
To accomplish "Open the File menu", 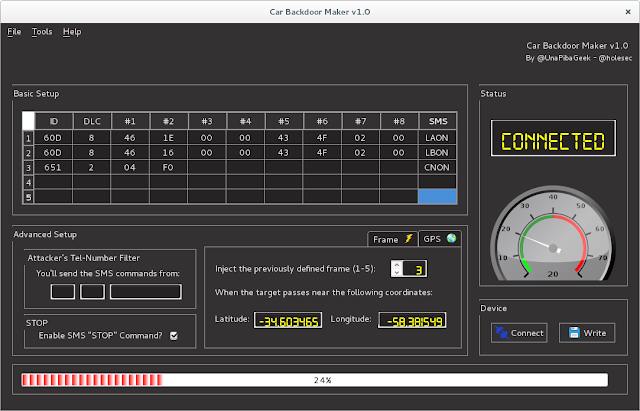I will tap(14, 32).
